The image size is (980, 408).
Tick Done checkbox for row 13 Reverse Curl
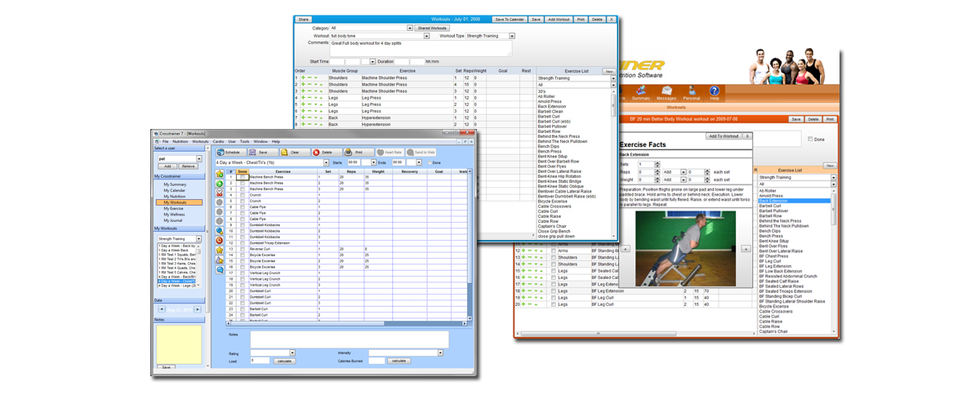pyautogui.click(x=243, y=249)
